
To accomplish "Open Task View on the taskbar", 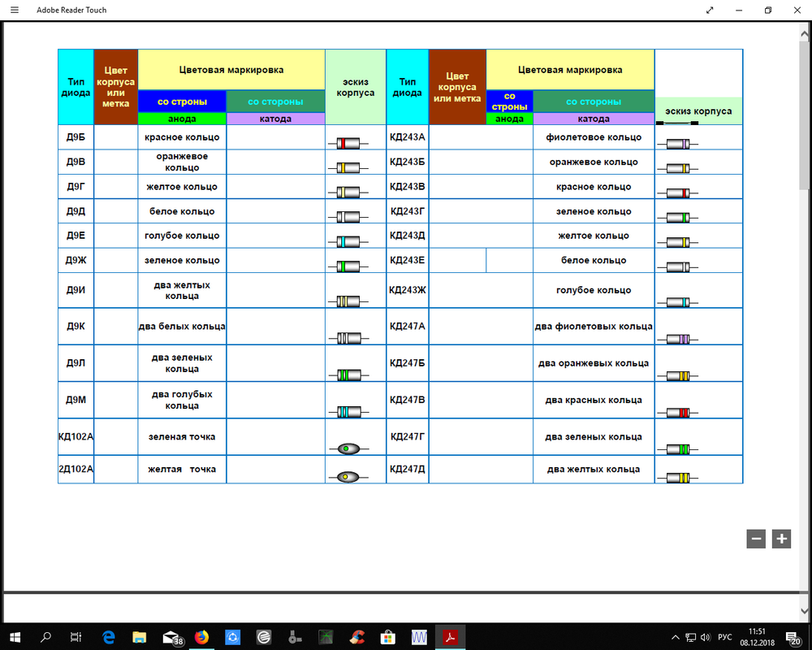I will coord(76,637).
